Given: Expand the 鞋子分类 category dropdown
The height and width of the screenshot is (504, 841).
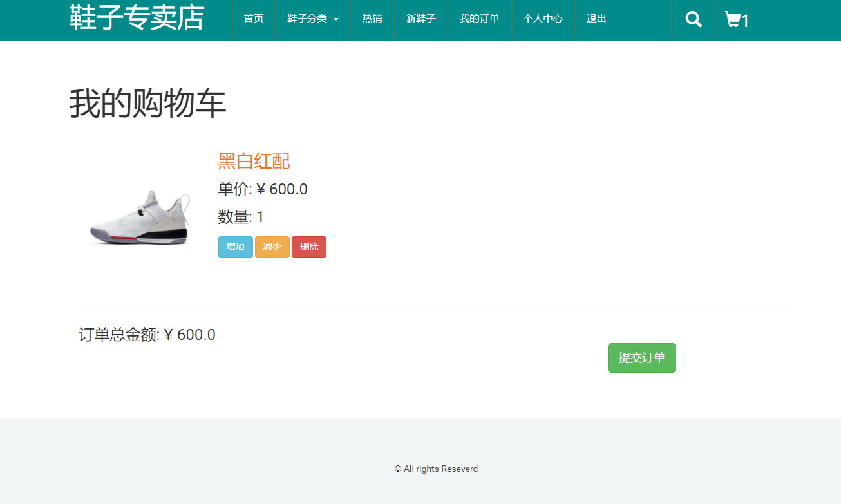Looking at the screenshot, I should [x=308, y=19].
